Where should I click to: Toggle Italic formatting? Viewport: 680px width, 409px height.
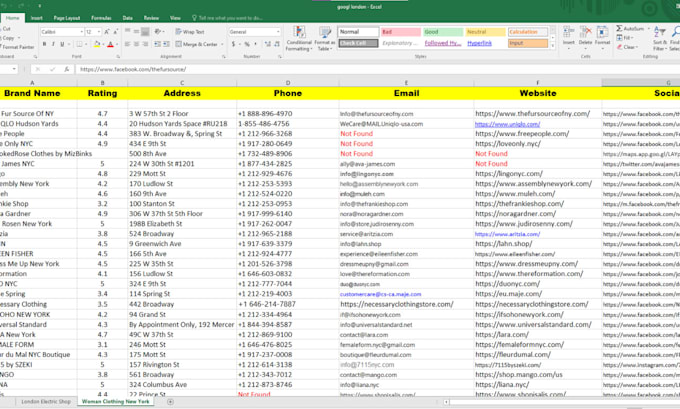tap(53, 44)
